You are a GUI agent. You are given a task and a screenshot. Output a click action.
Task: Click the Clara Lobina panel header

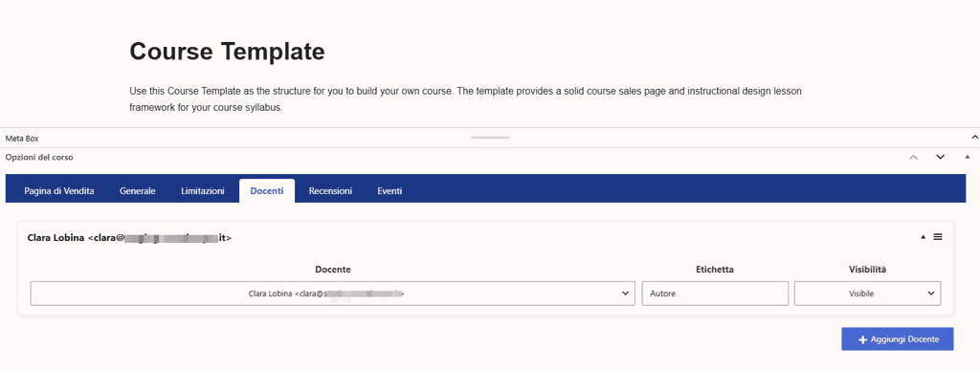485,238
